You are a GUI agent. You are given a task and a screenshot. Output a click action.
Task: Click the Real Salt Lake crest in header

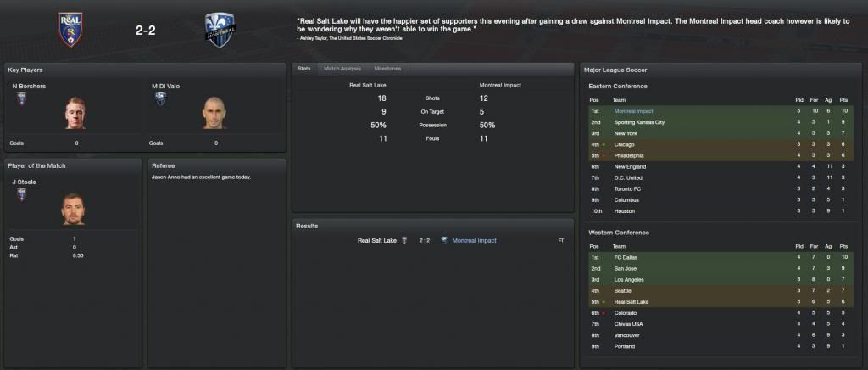(70, 29)
